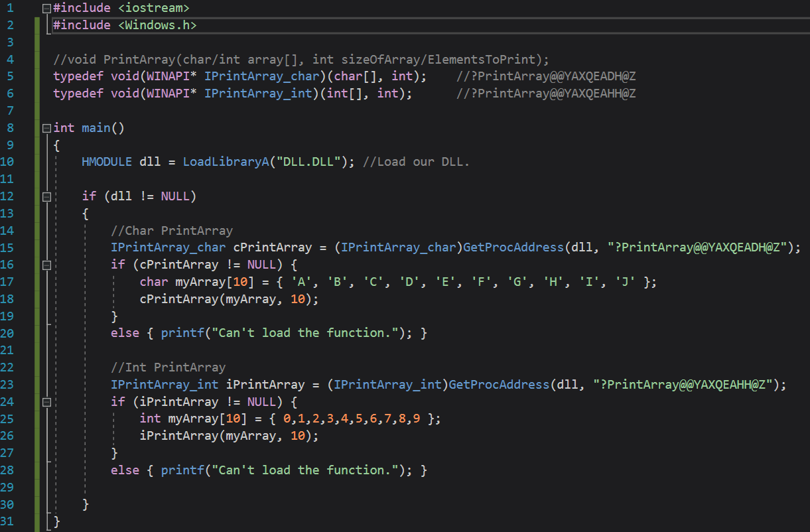Click the '//Load our DLL.' comment
The image size is (810, 532).
[416, 162]
